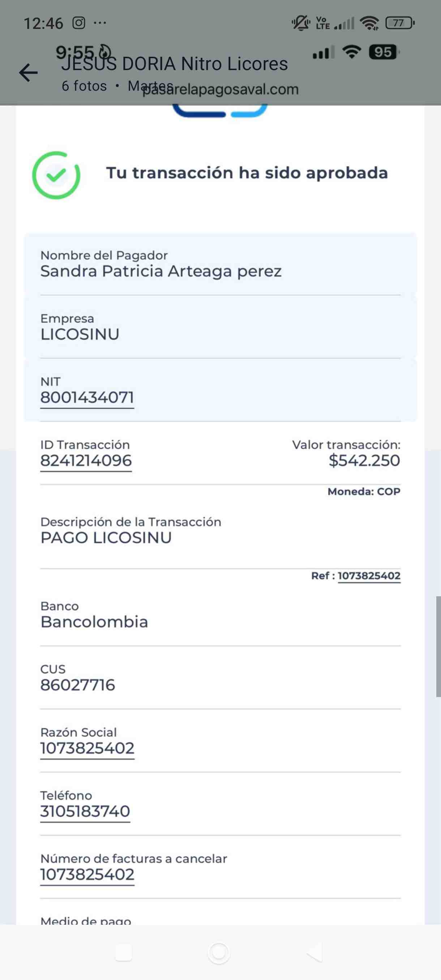Image resolution: width=441 pixels, height=980 pixels.
Task: Tap the album title JESUS DORIA Nitro Licores
Action: point(175,64)
